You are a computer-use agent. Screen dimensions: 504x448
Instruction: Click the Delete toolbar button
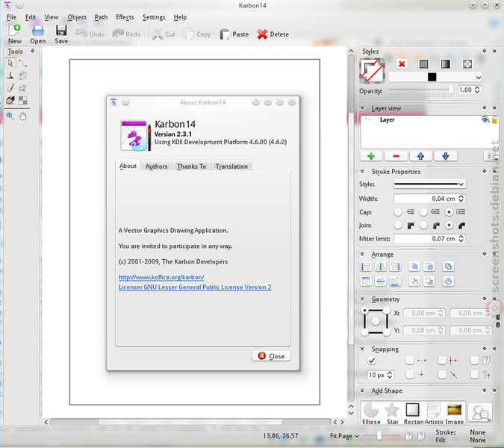[x=273, y=34]
